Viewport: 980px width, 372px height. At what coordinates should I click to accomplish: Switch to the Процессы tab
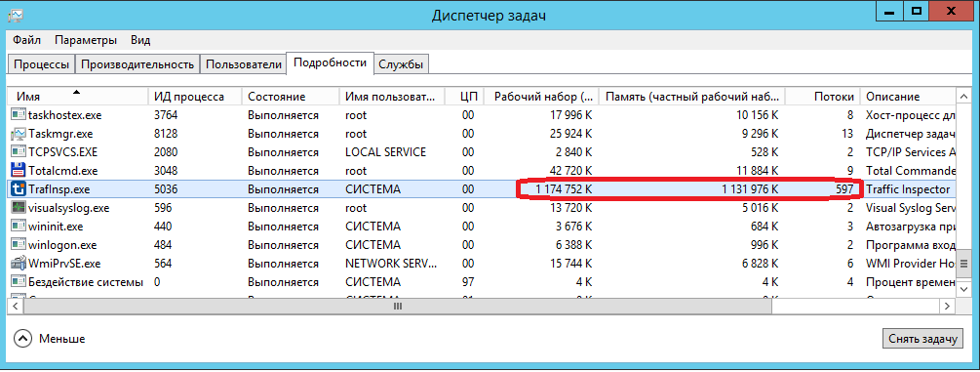click(42, 63)
